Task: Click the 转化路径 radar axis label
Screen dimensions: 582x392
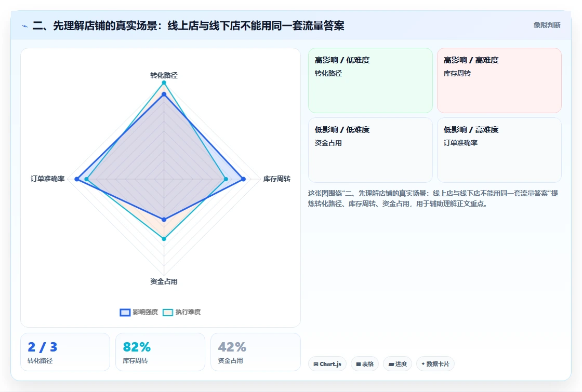Action: (x=164, y=75)
